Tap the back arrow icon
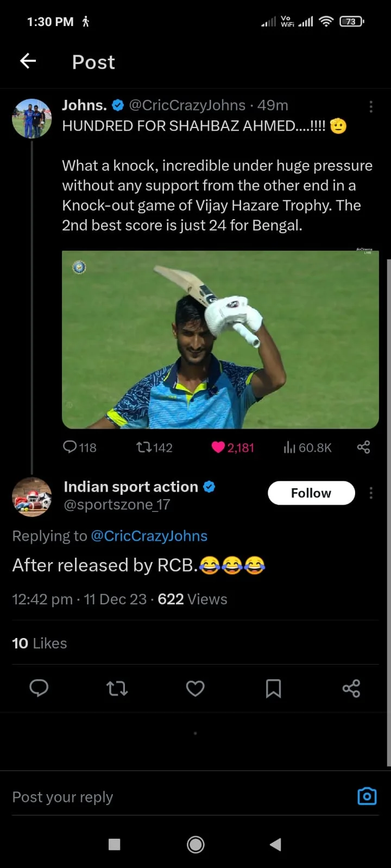391x868 pixels. point(28,61)
